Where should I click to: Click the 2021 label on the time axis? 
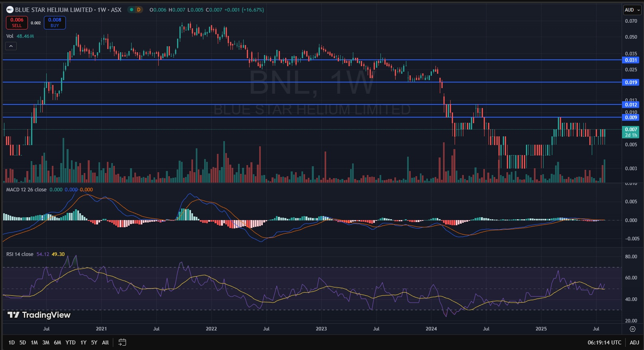click(x=101, y=329)
